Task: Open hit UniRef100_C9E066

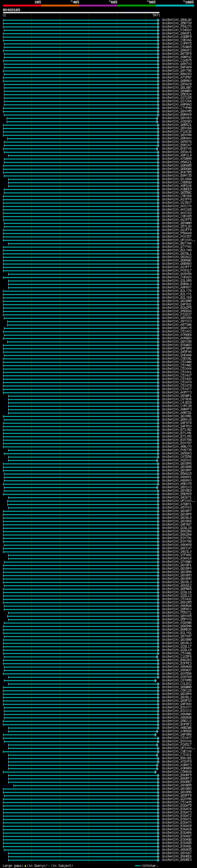Action: point(176,40)
